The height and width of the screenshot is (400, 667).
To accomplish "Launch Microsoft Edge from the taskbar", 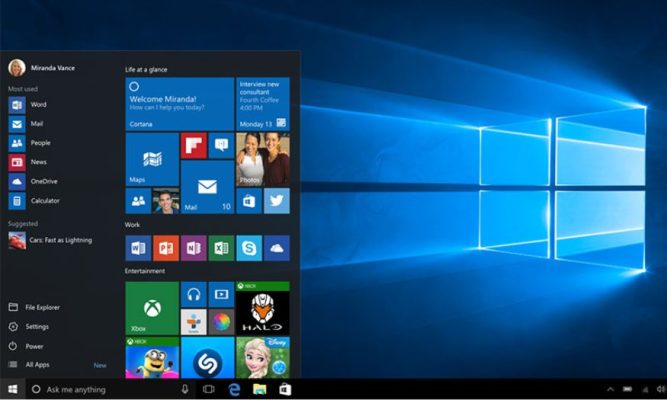I will pos(234,388).
